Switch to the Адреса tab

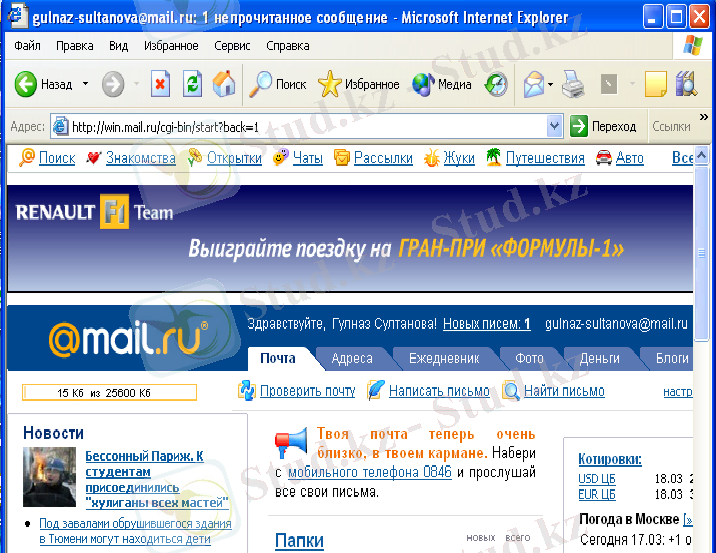352,358
